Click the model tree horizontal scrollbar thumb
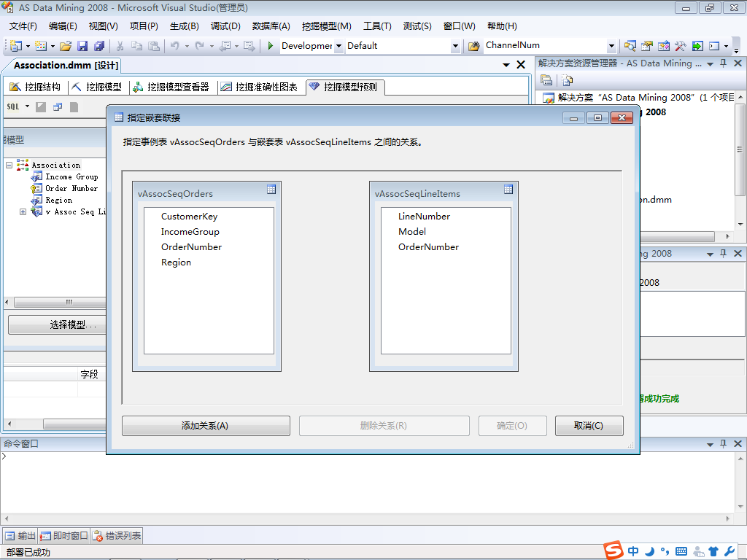 61,302
